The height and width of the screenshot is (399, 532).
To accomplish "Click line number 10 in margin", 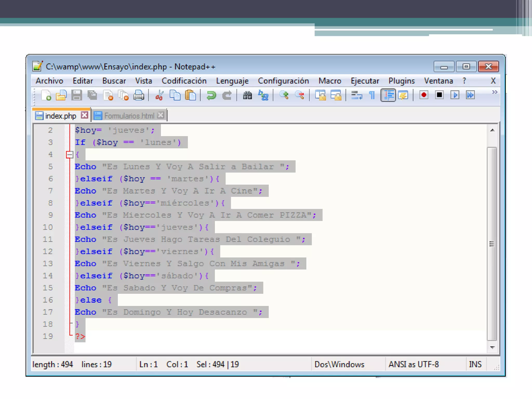I will (48, 227).
